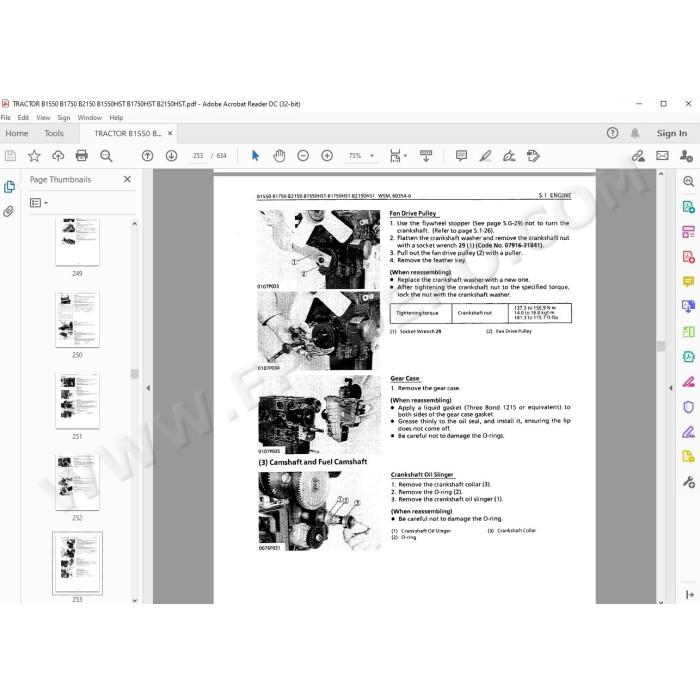Share the file with others icon

tap(686, 156)
